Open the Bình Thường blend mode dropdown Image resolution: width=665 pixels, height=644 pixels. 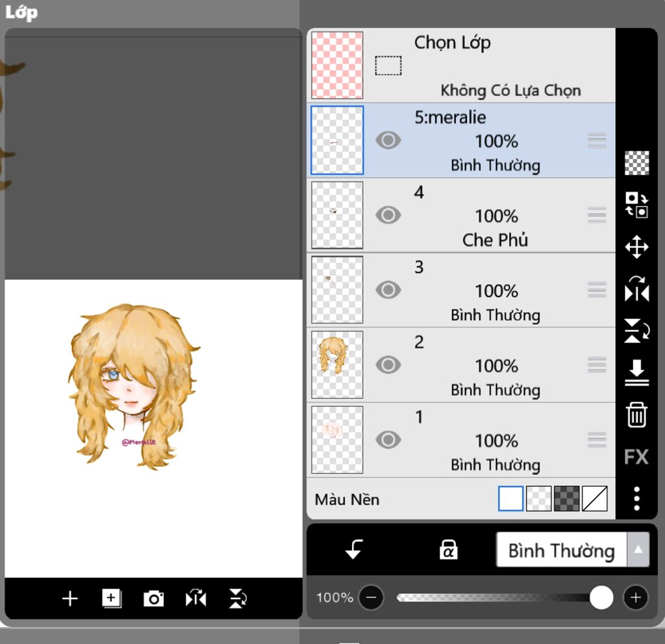click(573, 550)
